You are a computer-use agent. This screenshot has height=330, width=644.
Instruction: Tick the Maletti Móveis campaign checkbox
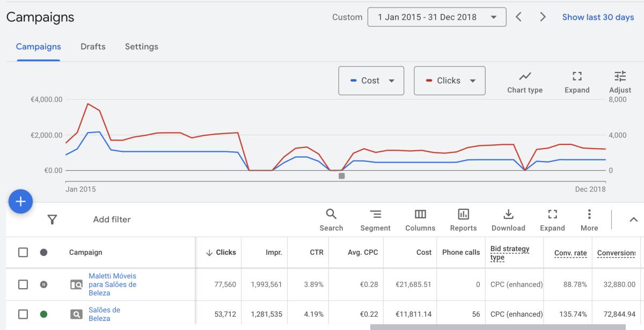(23, 284)
